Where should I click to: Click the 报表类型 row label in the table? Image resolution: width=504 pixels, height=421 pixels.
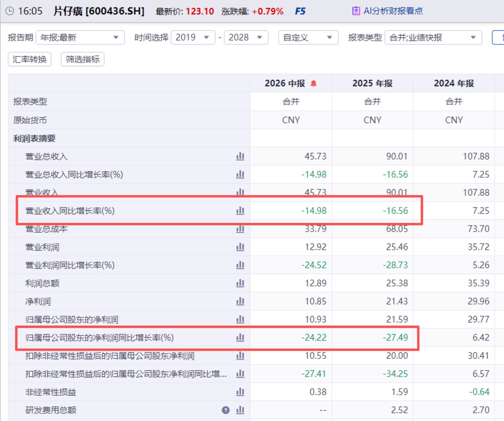(x=30, y=102)
